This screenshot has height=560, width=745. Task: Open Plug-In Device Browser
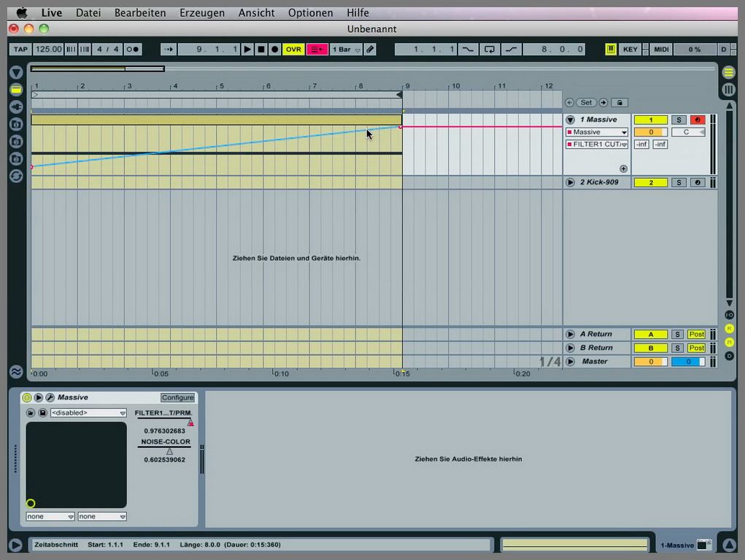(16, 107)
